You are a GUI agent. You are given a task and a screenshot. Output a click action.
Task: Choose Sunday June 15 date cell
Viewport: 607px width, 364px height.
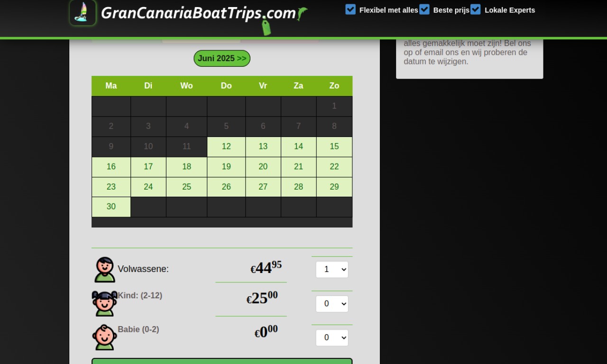[x=334, y=146]
